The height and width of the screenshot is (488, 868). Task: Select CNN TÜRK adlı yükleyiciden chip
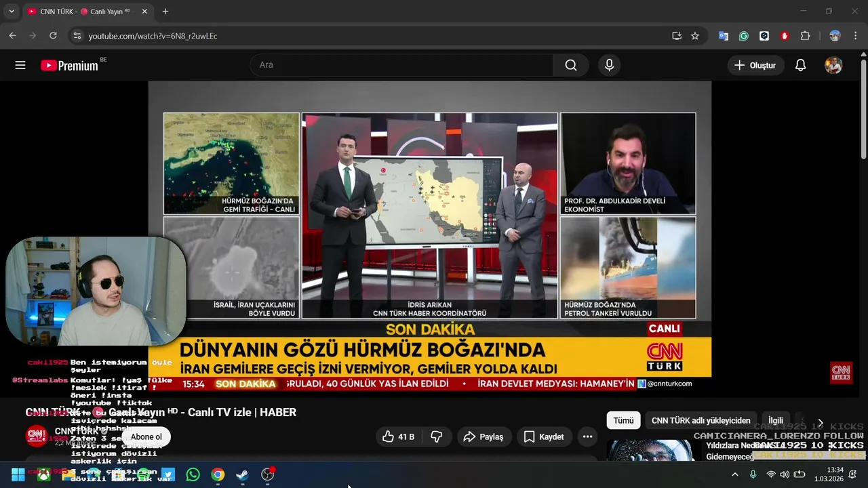tap(701, 420)
